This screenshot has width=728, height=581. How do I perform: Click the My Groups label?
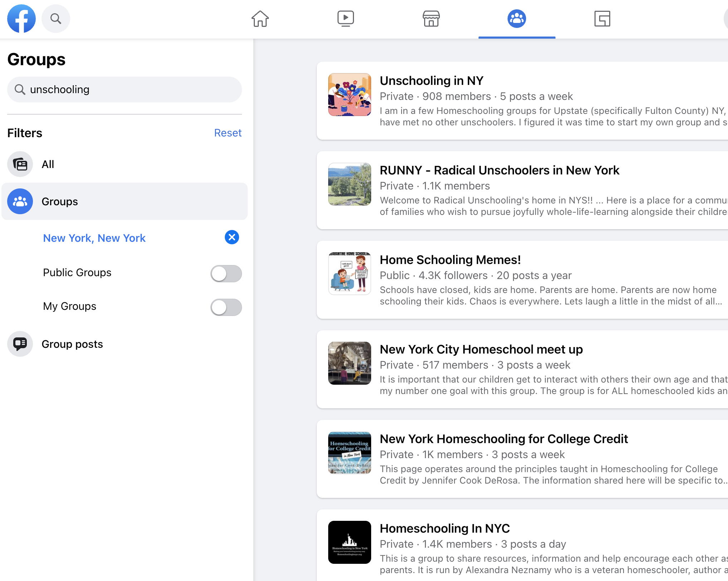70,306
